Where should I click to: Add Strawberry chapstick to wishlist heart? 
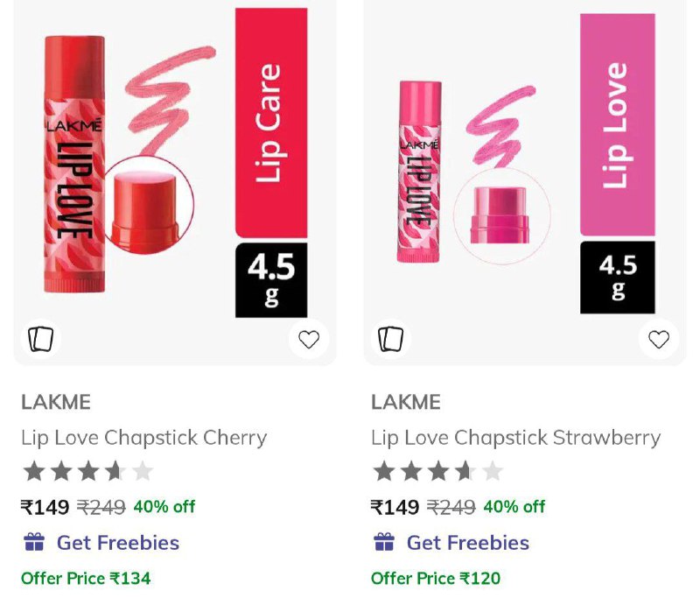pyautogui.click(x=659, y=340)
